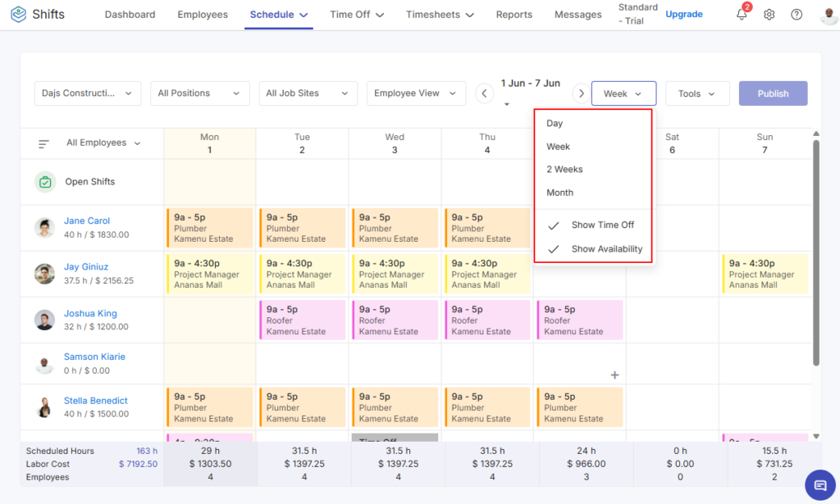
Task: Expand the All Employees filter
Action: 103,143
